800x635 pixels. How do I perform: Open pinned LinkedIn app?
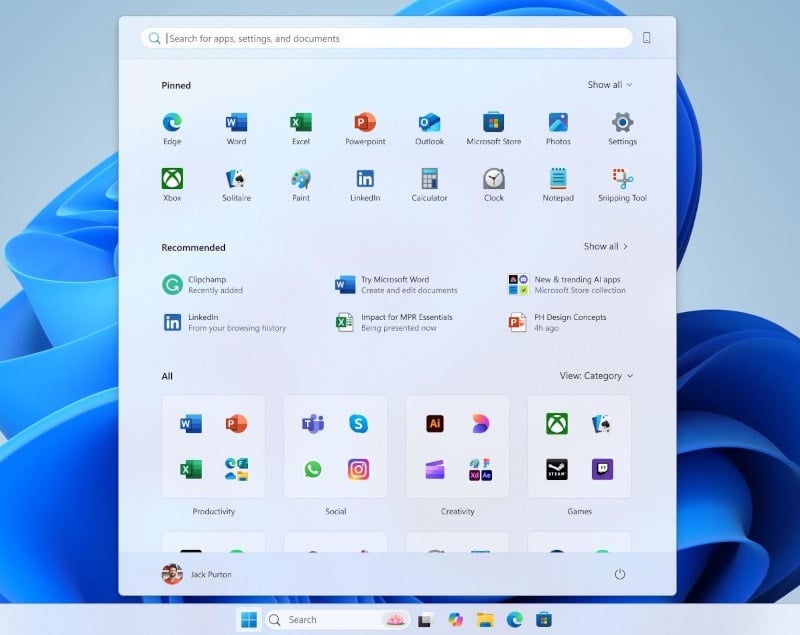tap(365, 185)
